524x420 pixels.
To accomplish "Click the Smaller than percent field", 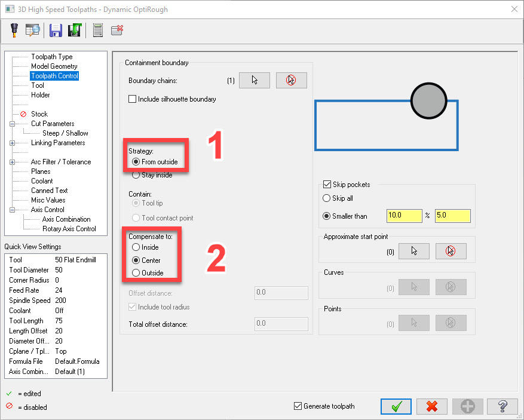I will pos(404,216).
